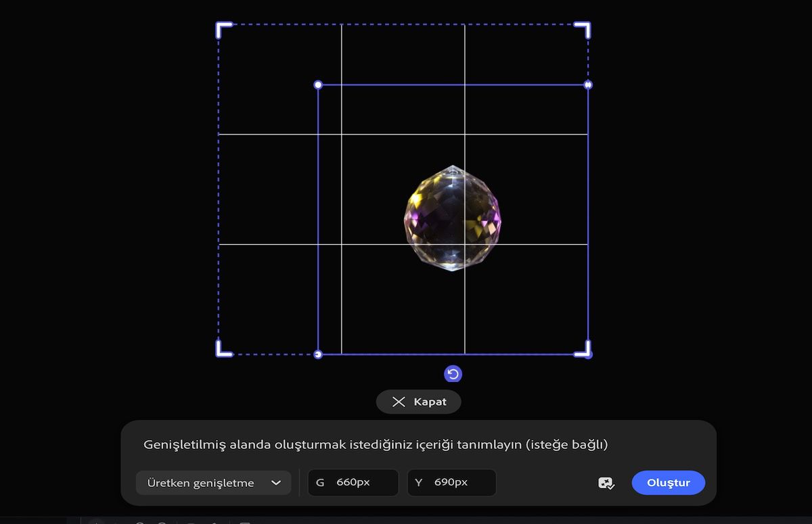This screenshot has width=812, height=524.
Task: Click the circular reset arrow icon below the canvas
Action: [453, 374]
